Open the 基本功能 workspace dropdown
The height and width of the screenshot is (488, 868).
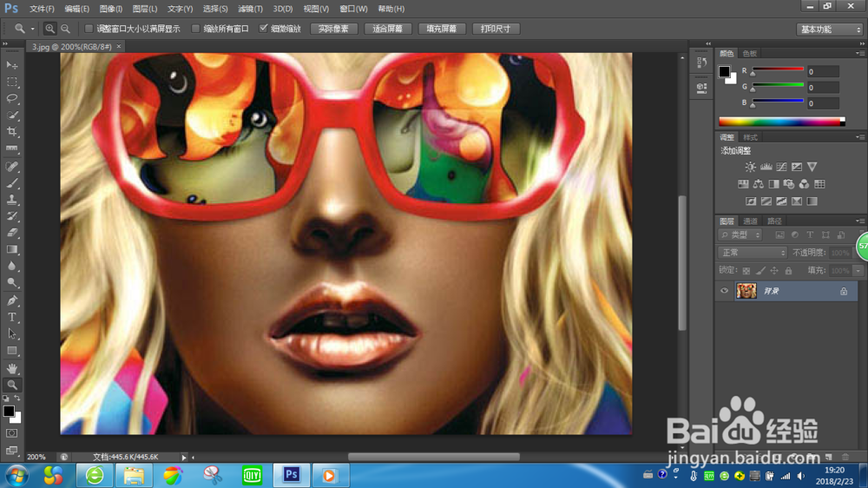tap(829, 30)
